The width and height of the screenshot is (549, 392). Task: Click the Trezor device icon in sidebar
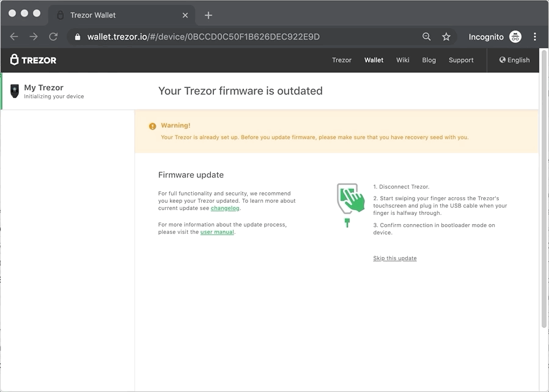(x=14, y=91)
